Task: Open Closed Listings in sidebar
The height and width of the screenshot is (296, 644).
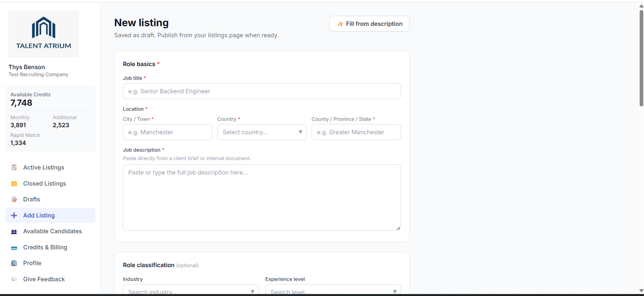Action: (x=45, y=184)
